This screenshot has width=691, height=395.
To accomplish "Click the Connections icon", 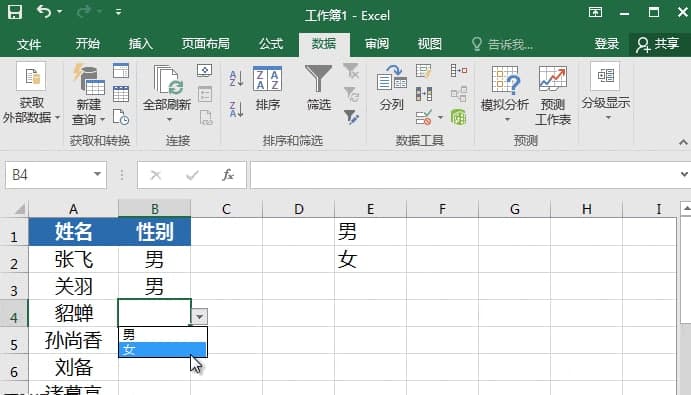I will 205,71.
